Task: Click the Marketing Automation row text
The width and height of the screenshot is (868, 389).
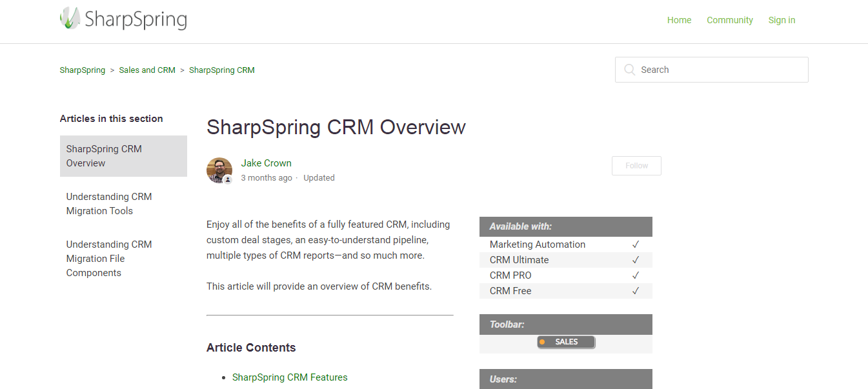Action: coord(538,244)
